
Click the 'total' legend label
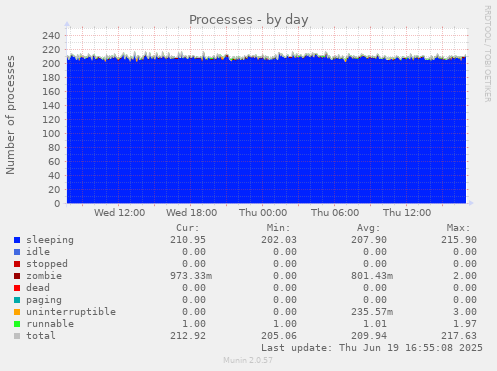coord(41,336)
